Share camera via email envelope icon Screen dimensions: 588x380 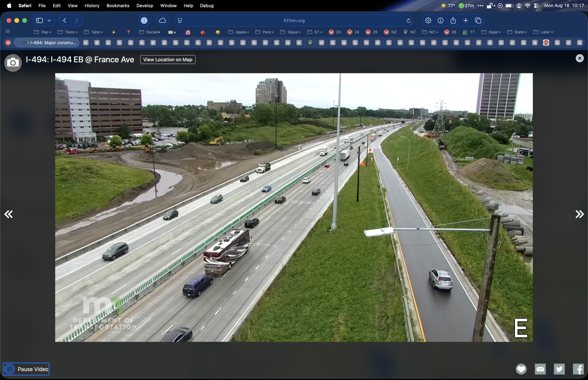pyautogui.click(x=540, y=369)
